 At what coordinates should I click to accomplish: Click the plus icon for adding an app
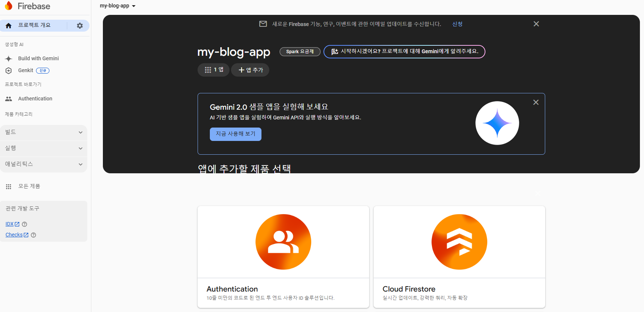241,70
